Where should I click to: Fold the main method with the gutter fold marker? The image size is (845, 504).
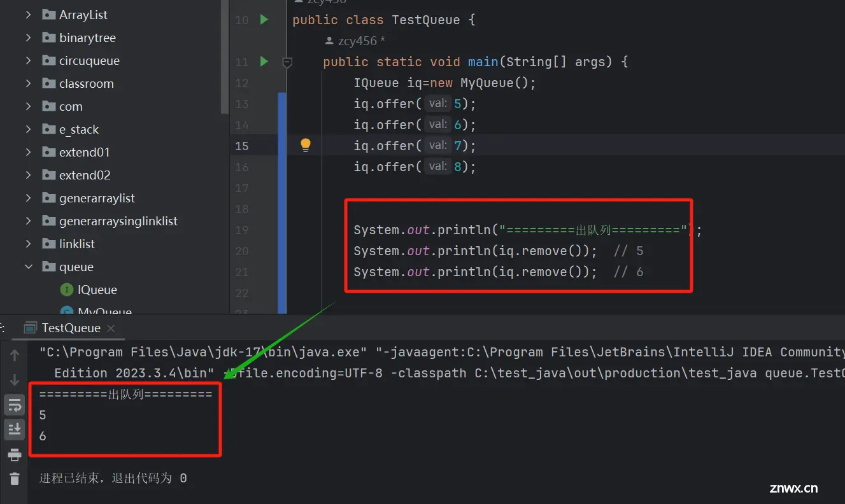[287, 62]
